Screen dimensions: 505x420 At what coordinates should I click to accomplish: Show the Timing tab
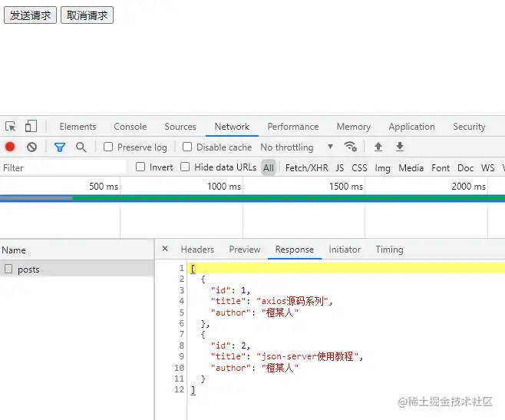tap(389, 250)
